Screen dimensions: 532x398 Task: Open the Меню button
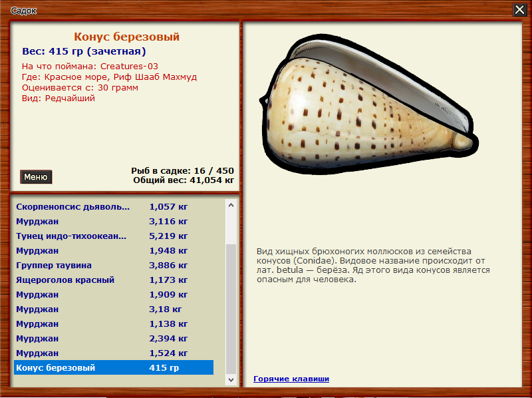point(36,177)
